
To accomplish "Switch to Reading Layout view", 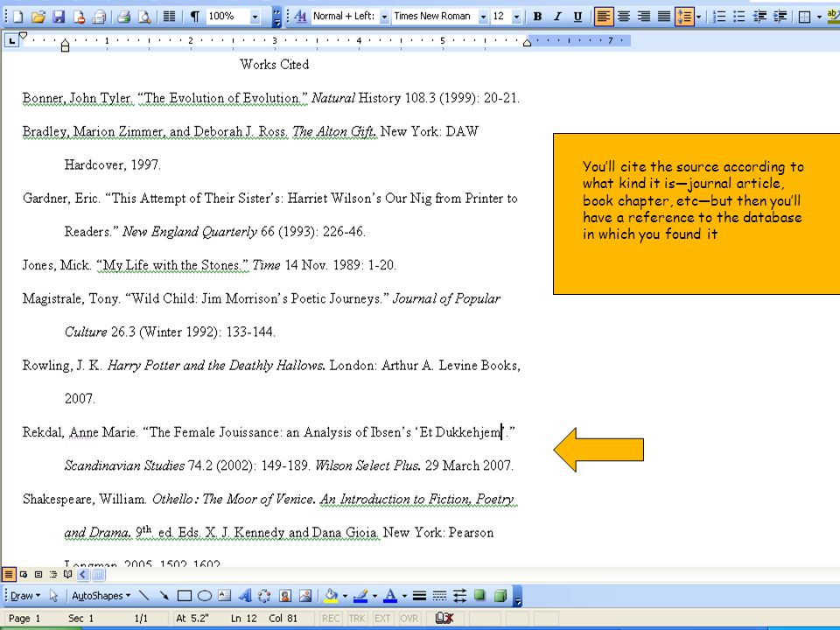I will [67, 574].
